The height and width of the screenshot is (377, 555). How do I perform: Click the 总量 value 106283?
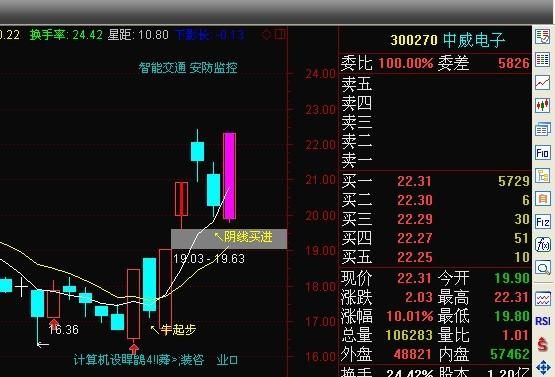point(409,335)
